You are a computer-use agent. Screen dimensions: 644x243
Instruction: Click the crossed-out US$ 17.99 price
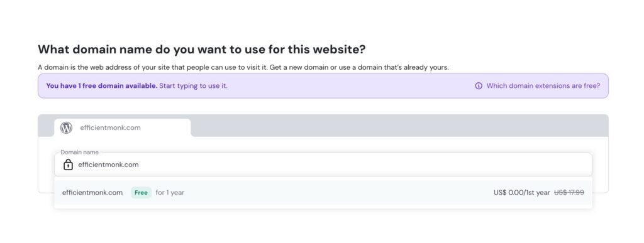point(569,193)
